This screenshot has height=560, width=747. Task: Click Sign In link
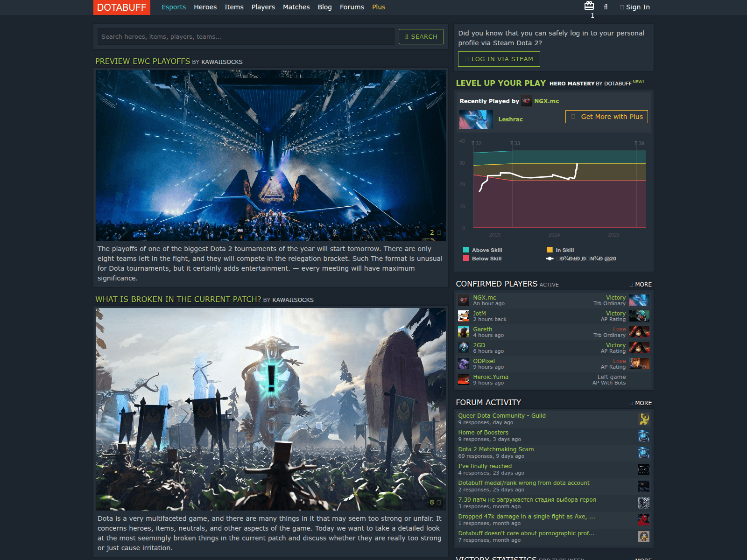(635, 7)
